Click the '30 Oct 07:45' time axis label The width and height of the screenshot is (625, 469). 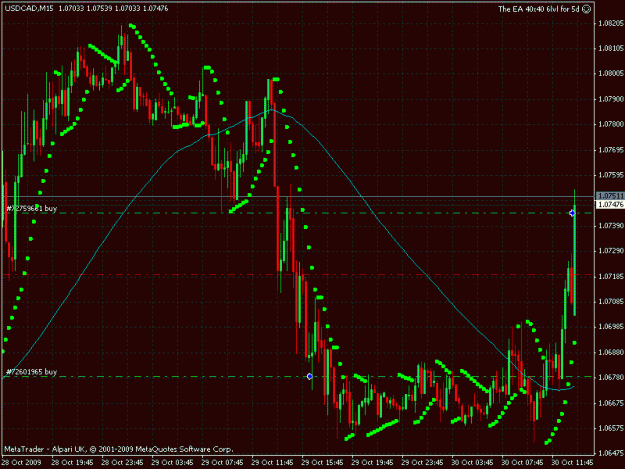coord(522,462)
